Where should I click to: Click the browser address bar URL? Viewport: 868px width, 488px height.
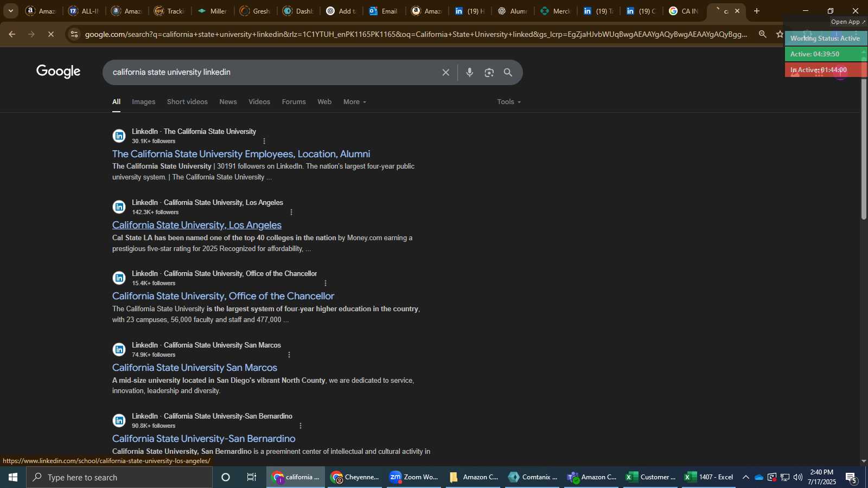point(416,34)
